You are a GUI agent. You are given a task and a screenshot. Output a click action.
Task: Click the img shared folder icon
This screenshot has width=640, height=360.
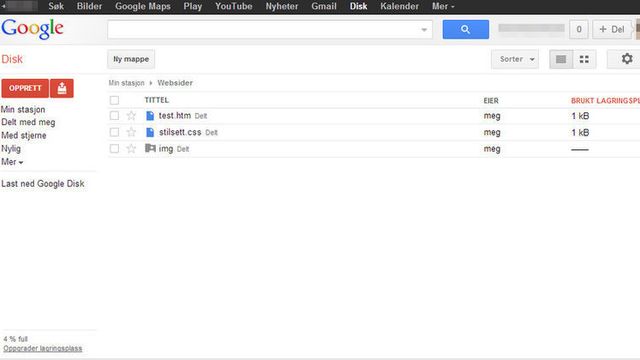click(150, 148)
